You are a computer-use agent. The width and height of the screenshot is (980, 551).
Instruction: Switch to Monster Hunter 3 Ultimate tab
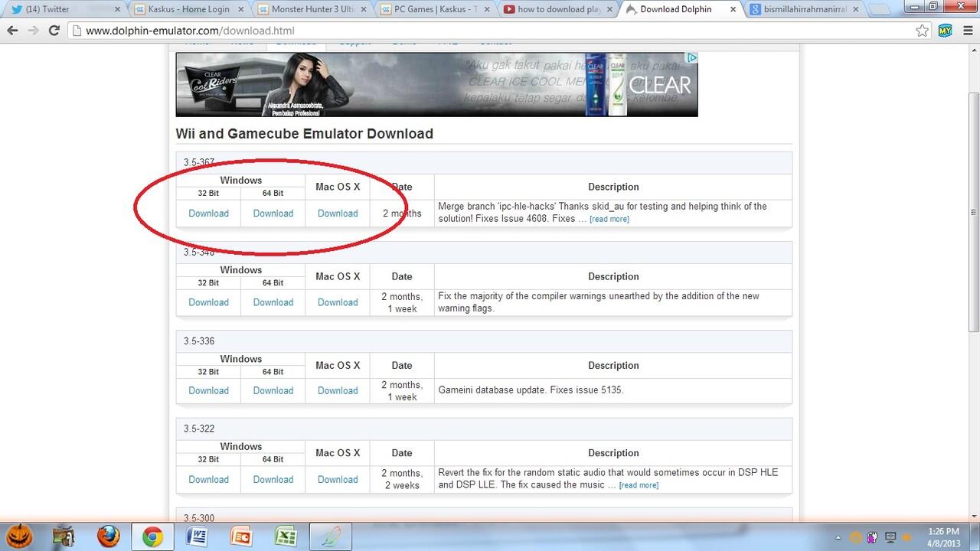click(312, 9)
